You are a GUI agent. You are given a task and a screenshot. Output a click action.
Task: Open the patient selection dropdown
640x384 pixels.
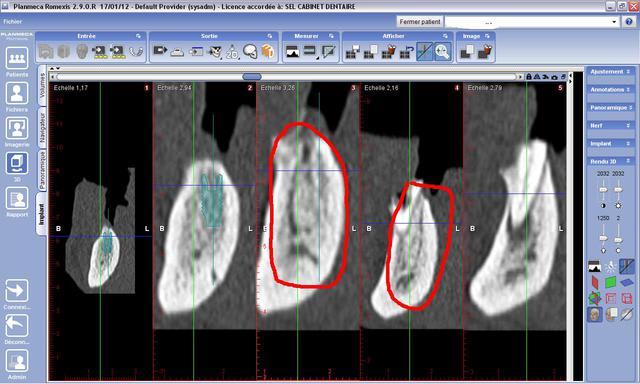(532, 22)
